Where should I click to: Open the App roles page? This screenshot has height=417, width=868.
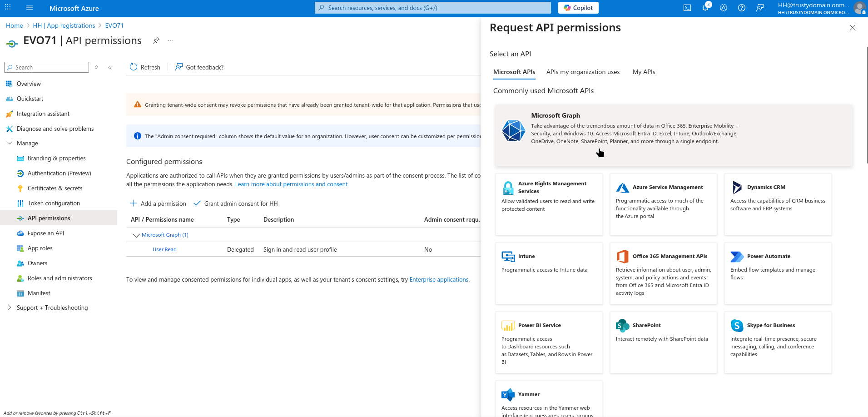pyautogui.click(x=40, y=248)
